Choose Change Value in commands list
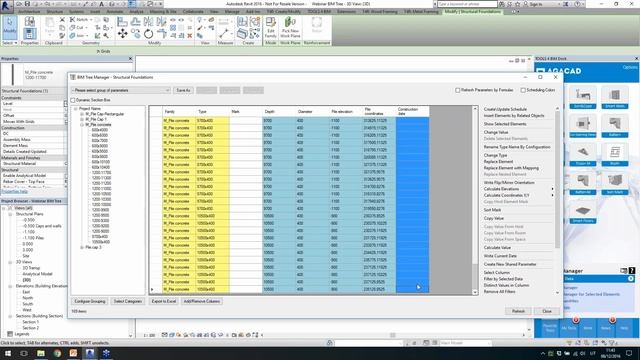The image size is (640, 360). click(496, 132)
